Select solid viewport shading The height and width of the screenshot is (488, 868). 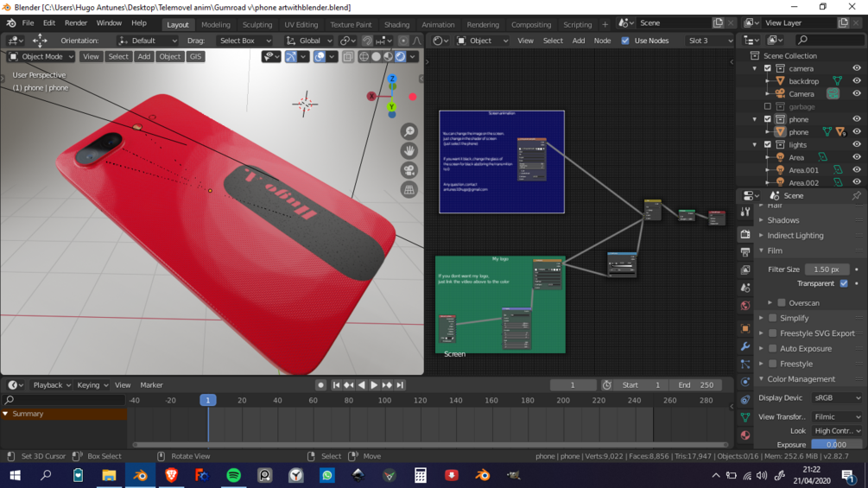[x=376, y=56]
